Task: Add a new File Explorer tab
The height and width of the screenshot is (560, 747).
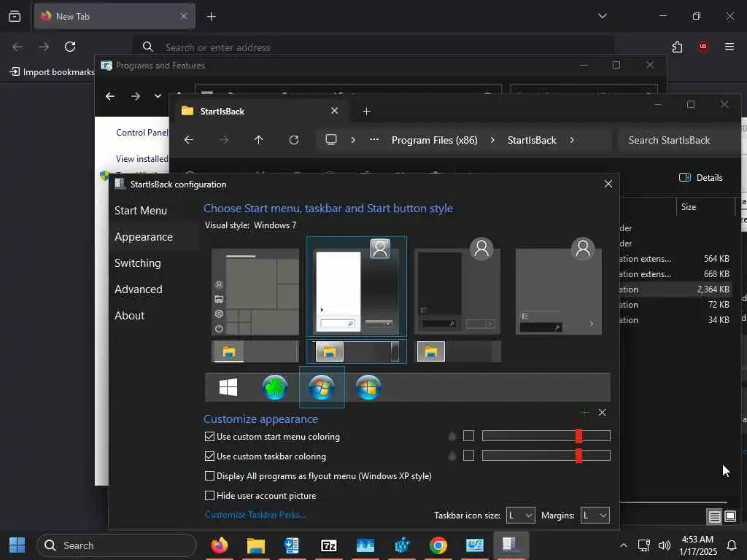Action: [366, 112]
